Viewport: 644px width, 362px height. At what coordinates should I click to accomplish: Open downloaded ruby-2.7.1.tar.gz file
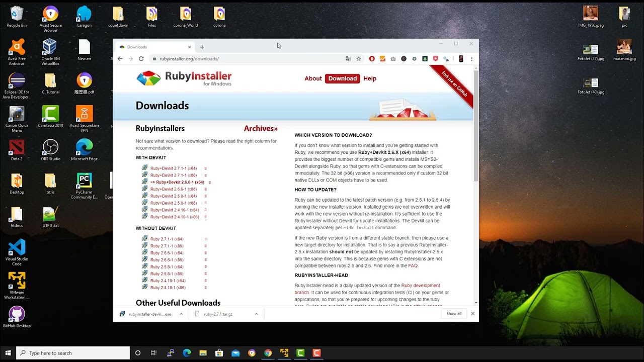(x=218, y=314)
